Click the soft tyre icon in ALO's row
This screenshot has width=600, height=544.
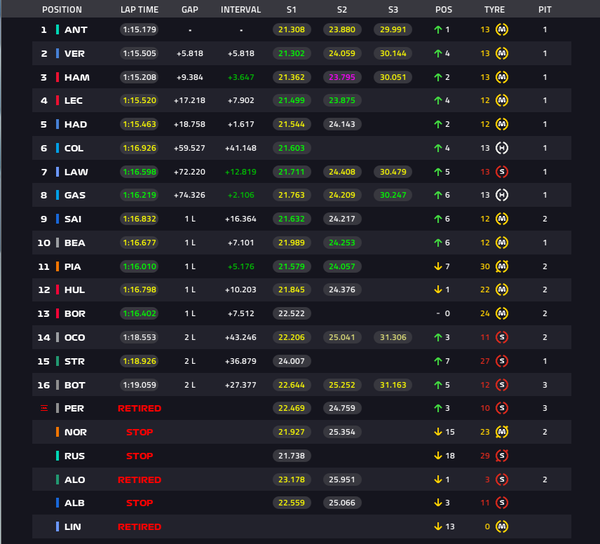click(502, 479)
